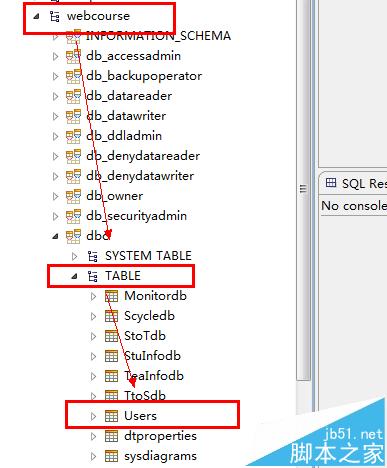This screenshot has width=387, height=468.
Task: Expand the INFORMATION_SCHEMA schema
Action: click(56, 36)
